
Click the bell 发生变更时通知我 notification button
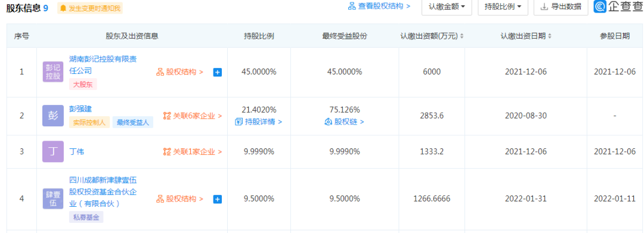(90, 8)
